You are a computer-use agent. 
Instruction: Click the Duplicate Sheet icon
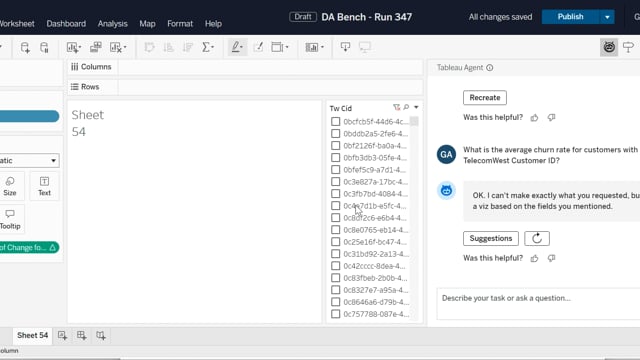click(96, 47)
